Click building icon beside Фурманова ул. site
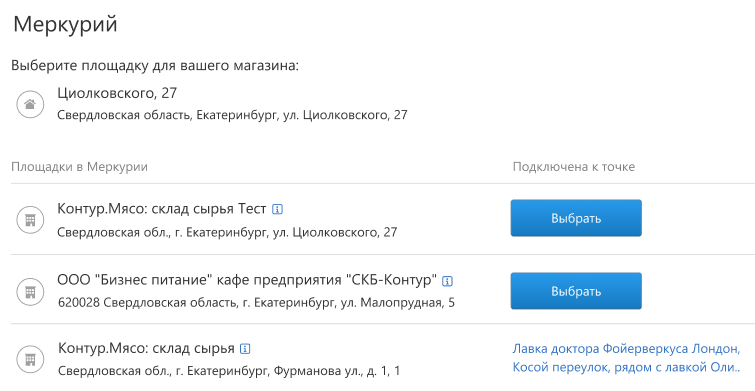The width and height of the screenshot is (755, 391). coord(30,359)
